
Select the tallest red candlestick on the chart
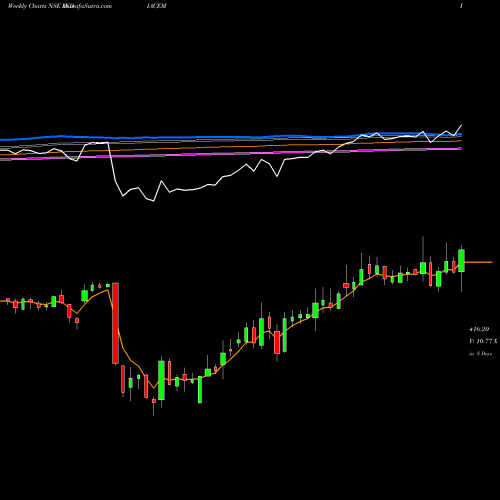(115, 323)
